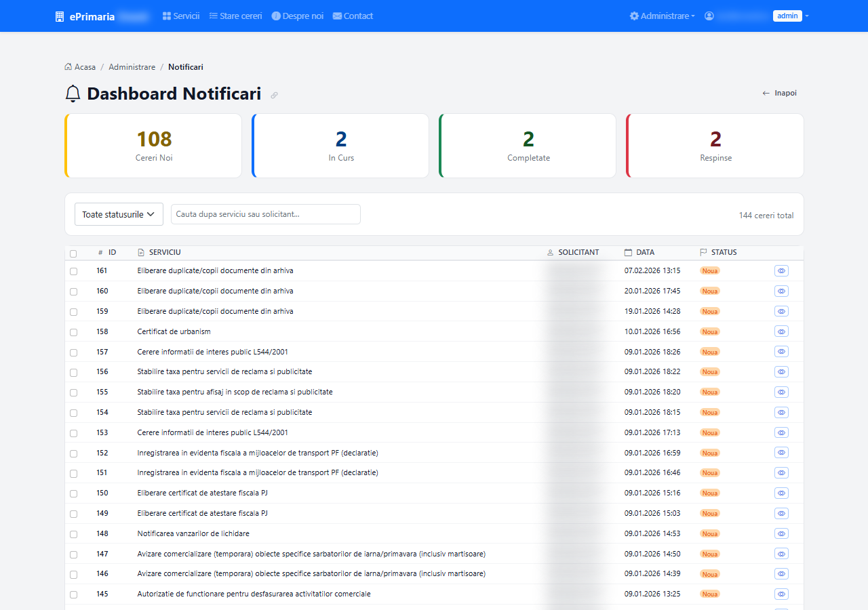Click the Cereri Noi stat card
The height and width of the screenshot is (610, 868).
click(153, 146)
